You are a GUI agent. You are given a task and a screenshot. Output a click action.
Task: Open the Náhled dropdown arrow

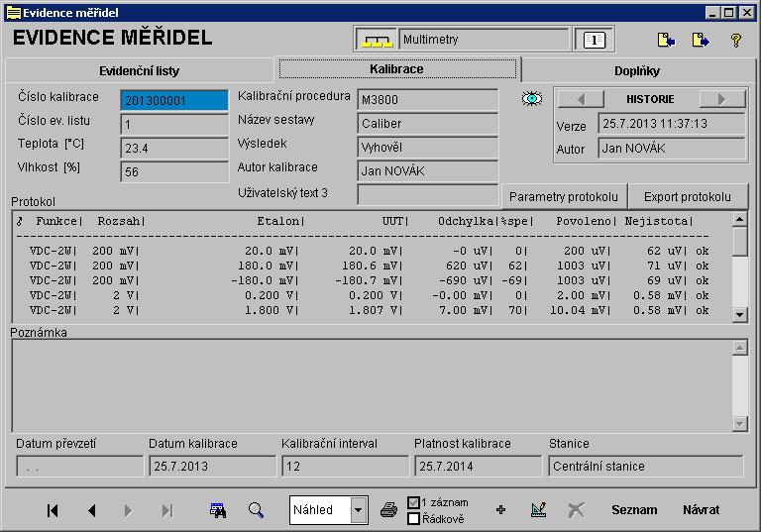click(358, 510)
